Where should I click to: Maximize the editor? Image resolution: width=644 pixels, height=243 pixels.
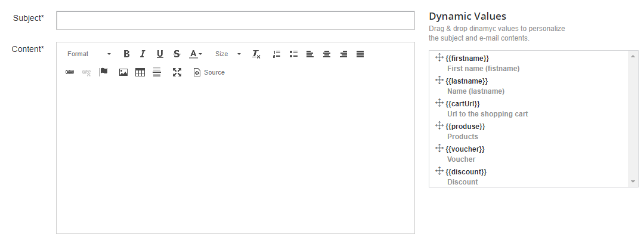click(x=177, y=72)
